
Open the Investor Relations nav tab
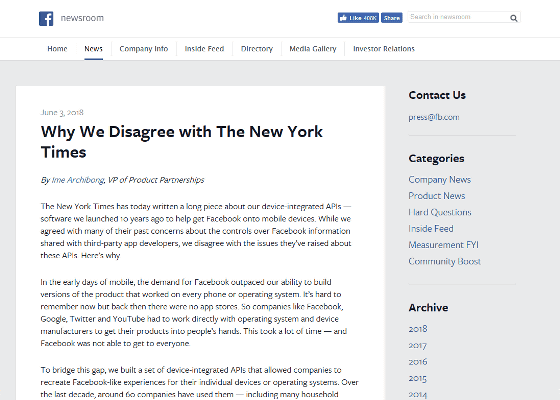[x=384, y=49]
